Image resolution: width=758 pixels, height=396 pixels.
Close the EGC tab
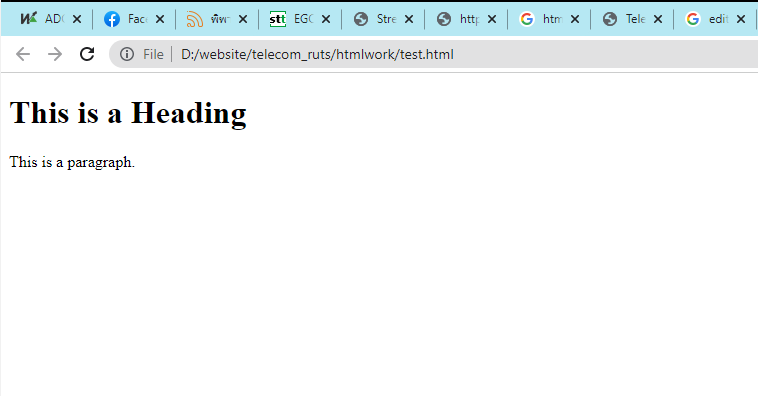tap(326, 19)
